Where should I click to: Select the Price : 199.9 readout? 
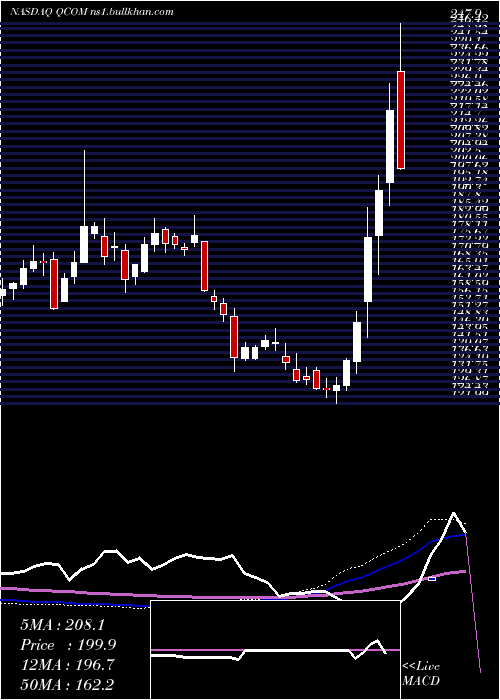(x=68, y=645)
